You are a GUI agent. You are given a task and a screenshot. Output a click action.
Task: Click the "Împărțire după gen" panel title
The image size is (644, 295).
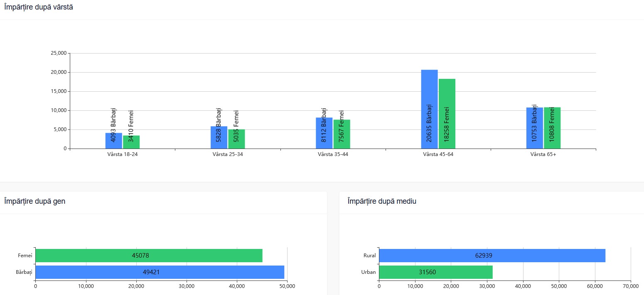click(x=34, y=202)
